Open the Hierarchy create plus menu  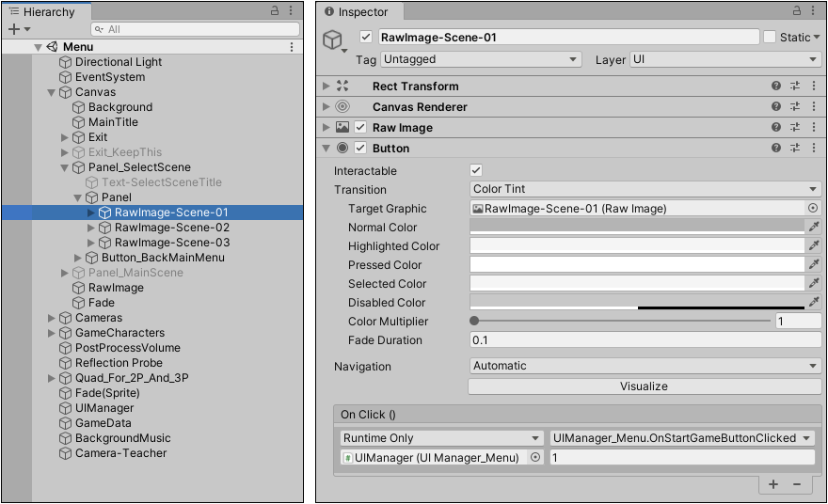point(14,29)
